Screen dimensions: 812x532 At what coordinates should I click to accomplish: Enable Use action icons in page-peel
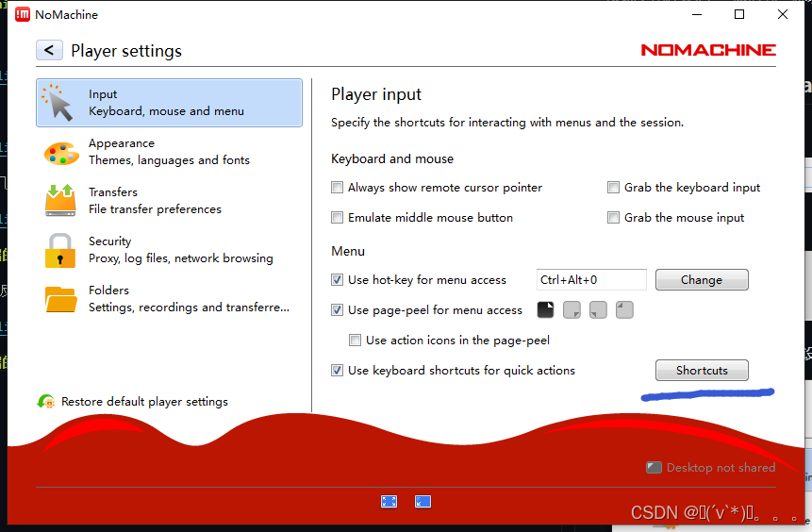[x=355, y=340]
